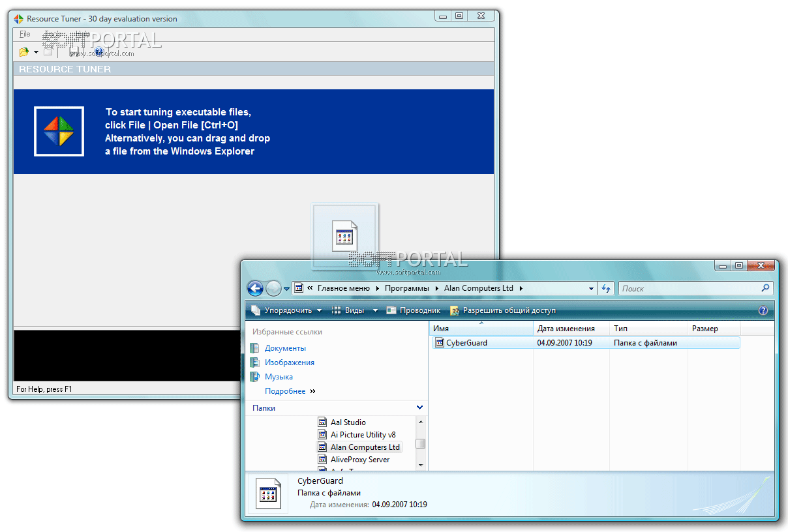Click the dragged file icon over Resource Tuner
788x532 pixels.
coord(344,237)
